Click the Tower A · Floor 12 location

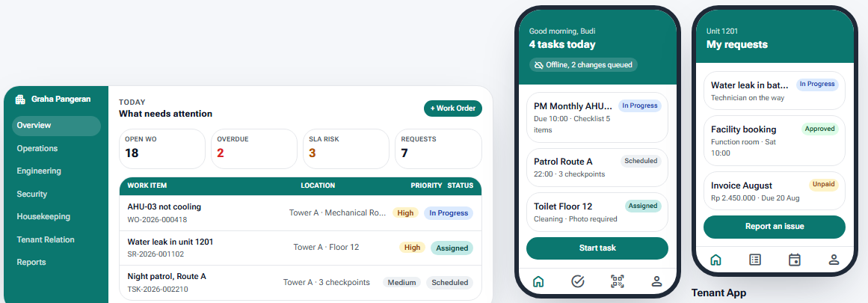tap(326, 247)
